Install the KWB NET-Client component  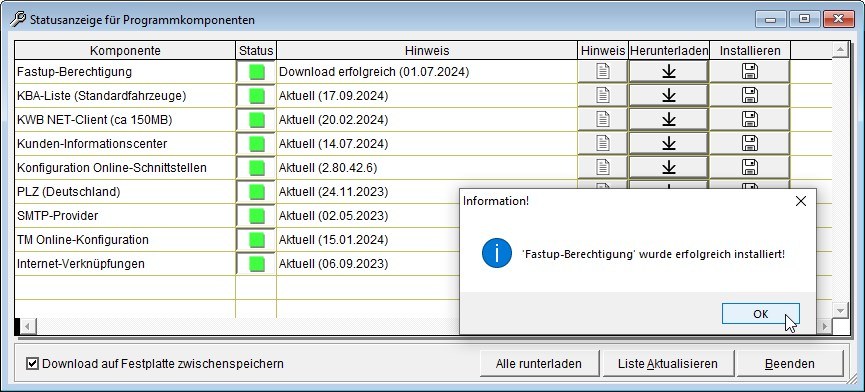(750, 119)
